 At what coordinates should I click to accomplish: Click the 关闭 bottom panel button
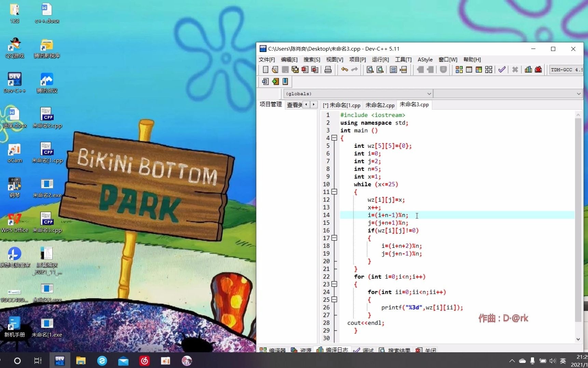tap(426, 350)
